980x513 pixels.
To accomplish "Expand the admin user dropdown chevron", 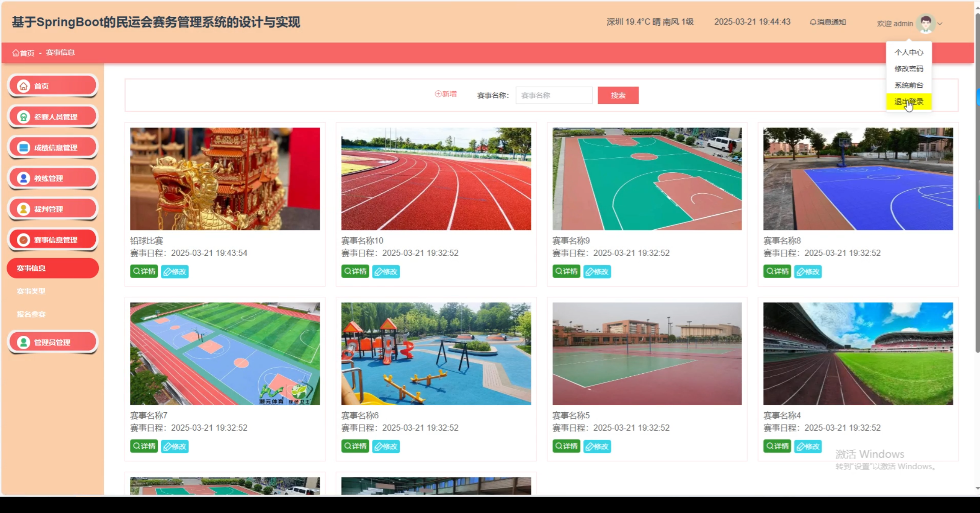I will click(940, 24).
